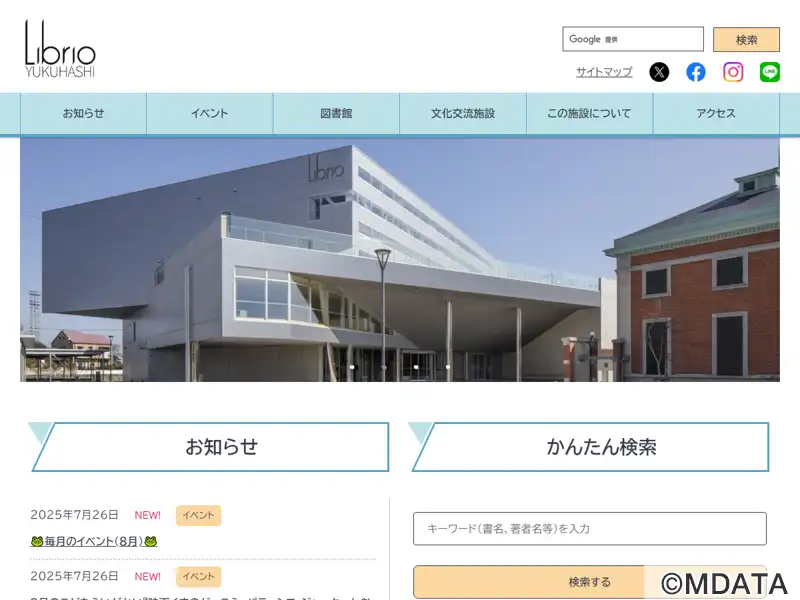
Task: Open the サイトマップ link
Action: [x=604, y=72]
